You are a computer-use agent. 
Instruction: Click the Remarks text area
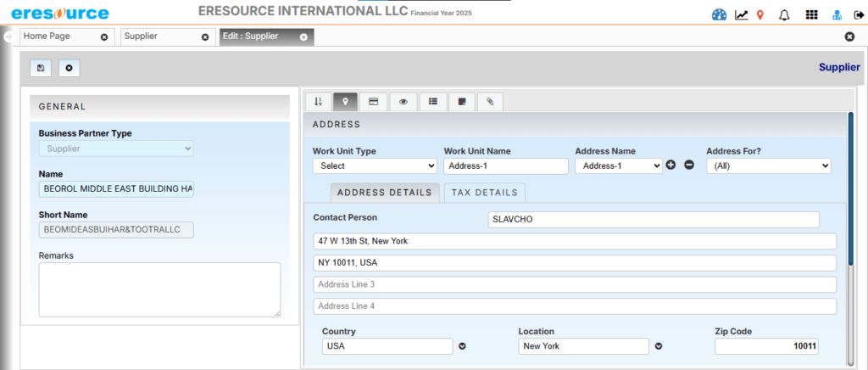pyautogui.click(x=159, y=289)
